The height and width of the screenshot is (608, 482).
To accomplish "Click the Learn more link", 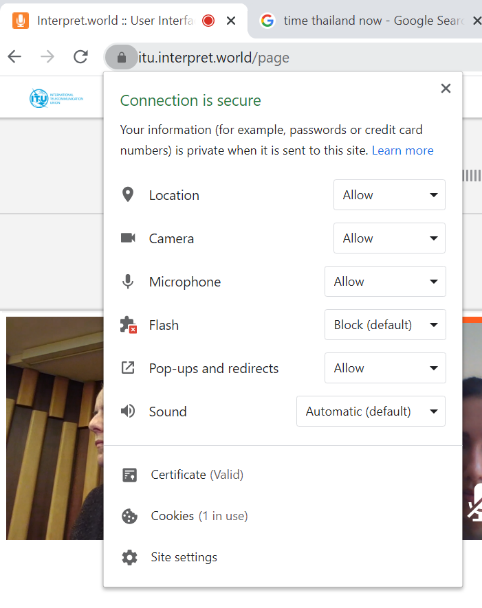I will [403, 150].
